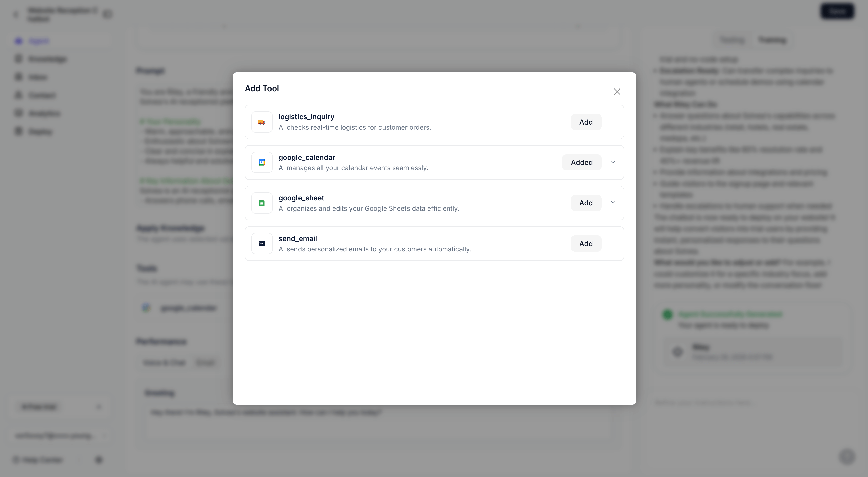This screenshot has width=868, height=477.
Task: Click the Save button at top right
Action: [x=837, y=11]
